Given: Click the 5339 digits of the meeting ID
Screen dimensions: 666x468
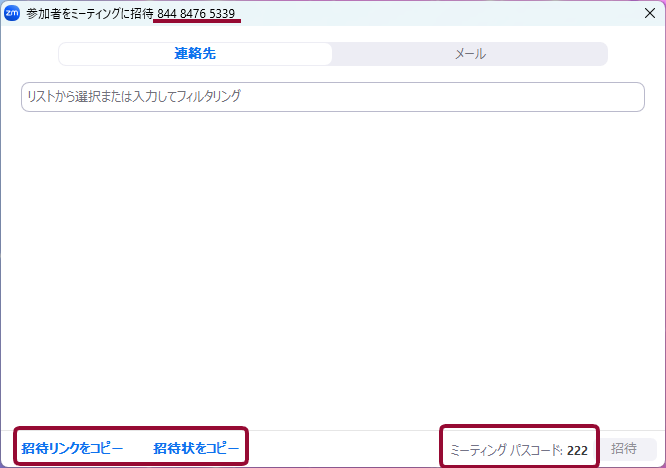Looking at the screenshot, I should pyautogui.click(x=221, y=14).
